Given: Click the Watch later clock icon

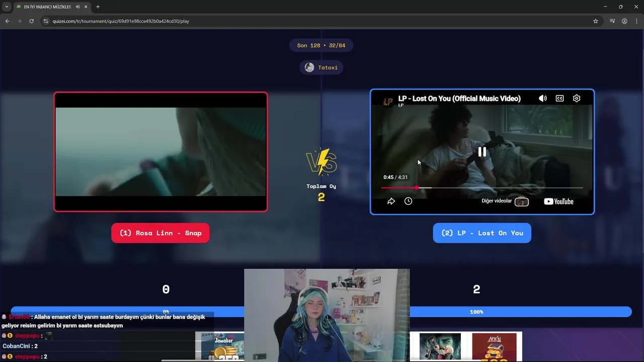Looking at the screenshot, I should 408,201.
